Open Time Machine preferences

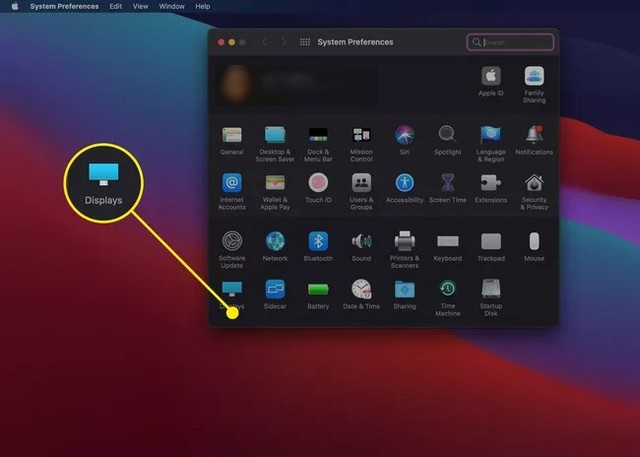coord(448,298)
